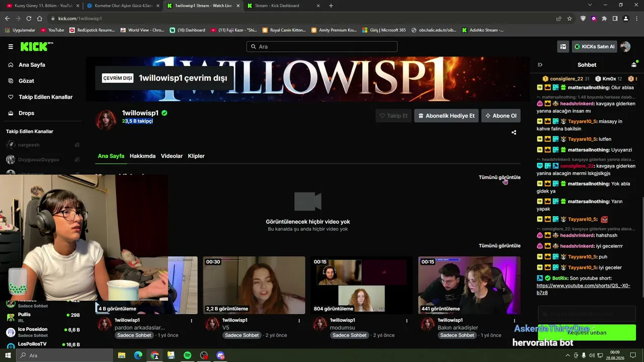Open options menu for 'Bakın arkadişler' clip

pyautogui.click(x=514, y=320)
